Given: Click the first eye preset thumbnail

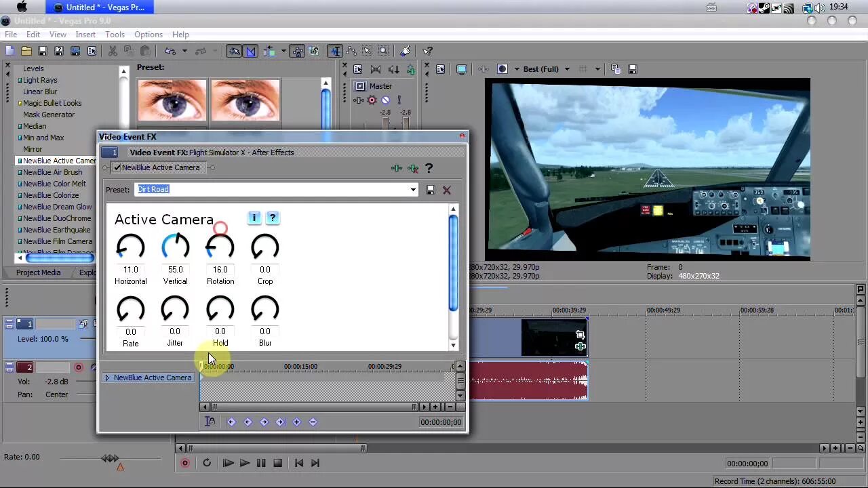Looking at the screenshot, I should [x=172, y=100].
